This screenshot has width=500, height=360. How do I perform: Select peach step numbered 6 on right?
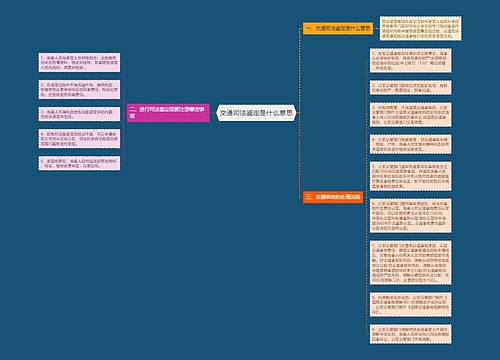tap(411, 215)
